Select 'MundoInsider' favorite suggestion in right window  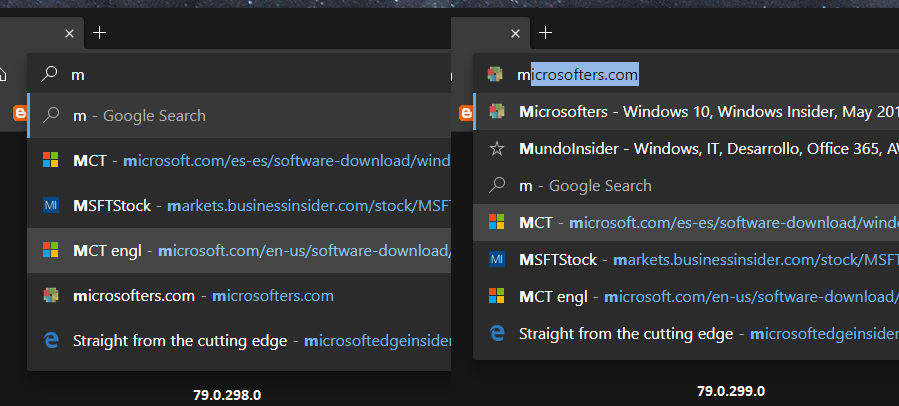coord(686,149)
